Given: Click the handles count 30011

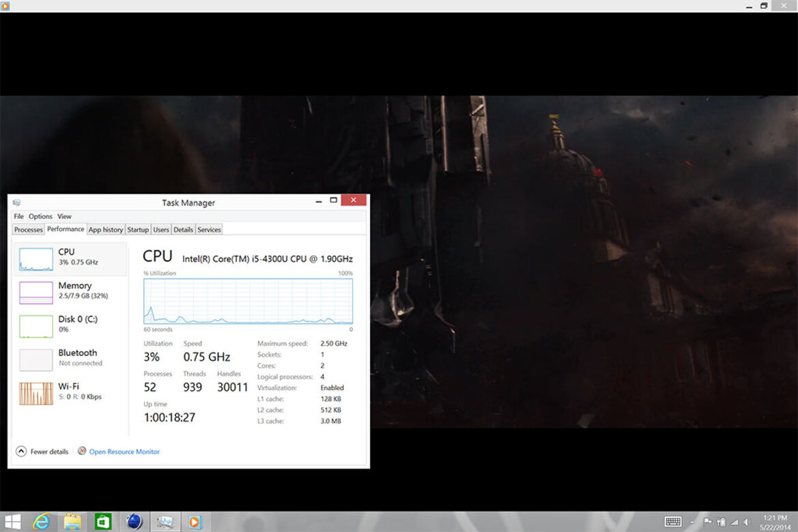Looking at the screenshot, I should pyautogui.click(x=233, y=387).
